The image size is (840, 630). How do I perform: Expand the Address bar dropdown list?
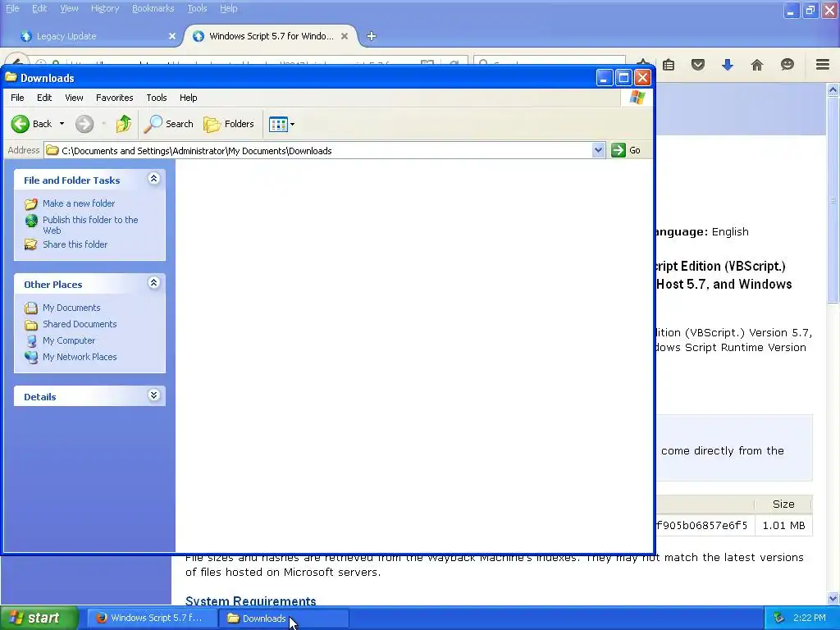coord(598,151)
